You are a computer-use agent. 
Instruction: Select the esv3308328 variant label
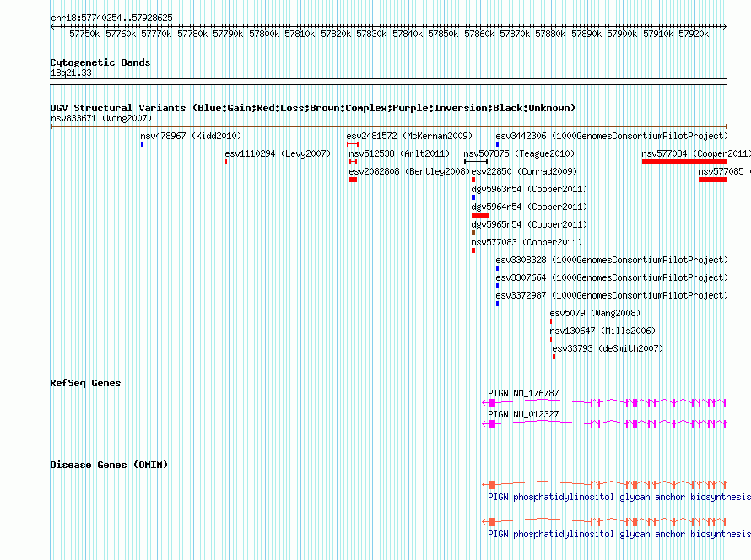coord(612,260)
